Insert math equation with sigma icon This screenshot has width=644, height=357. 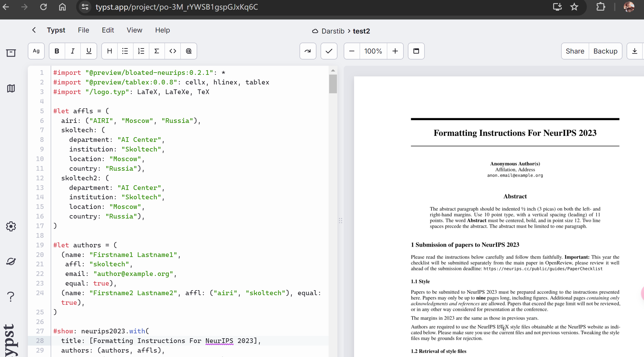point(157,51)
